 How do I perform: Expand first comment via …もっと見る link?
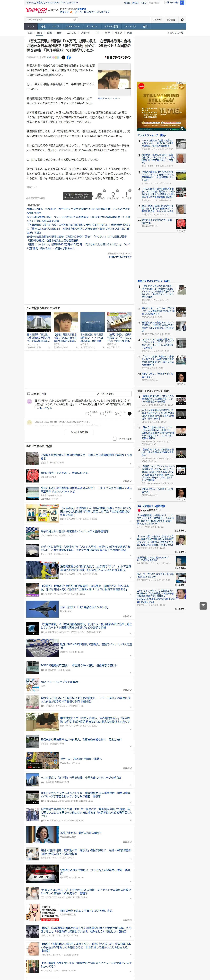(44, 408)
